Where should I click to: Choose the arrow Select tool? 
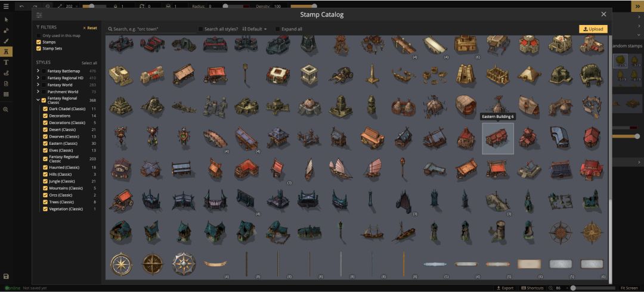pyautogui.click(x=6, y=20)
